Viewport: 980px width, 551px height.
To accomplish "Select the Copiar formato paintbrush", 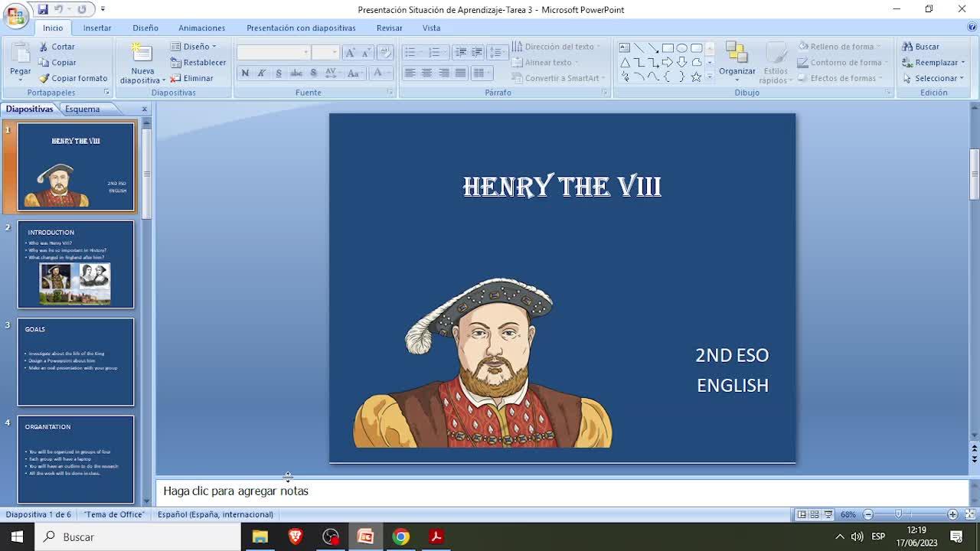I will pyautogui.click(x=44, y=78).
